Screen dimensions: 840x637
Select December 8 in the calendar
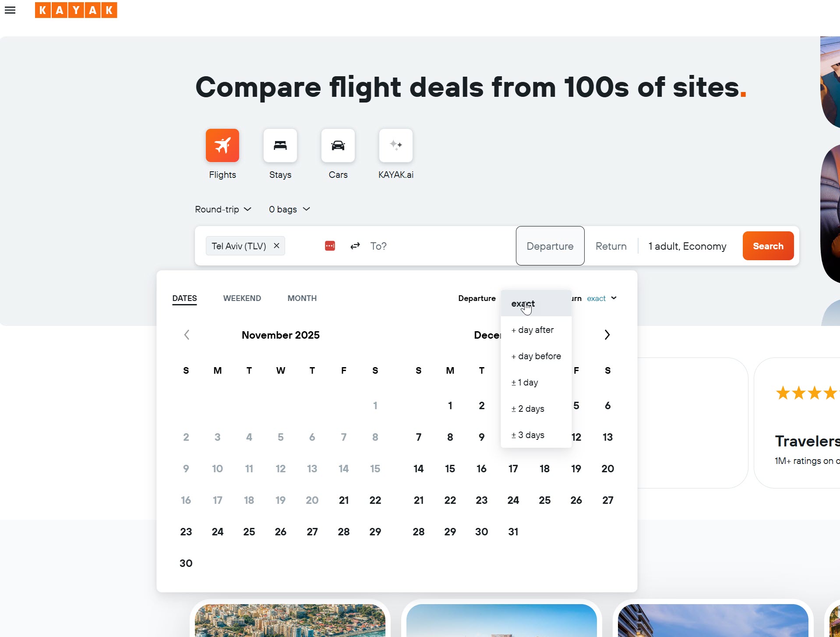[x=450, y=437]
